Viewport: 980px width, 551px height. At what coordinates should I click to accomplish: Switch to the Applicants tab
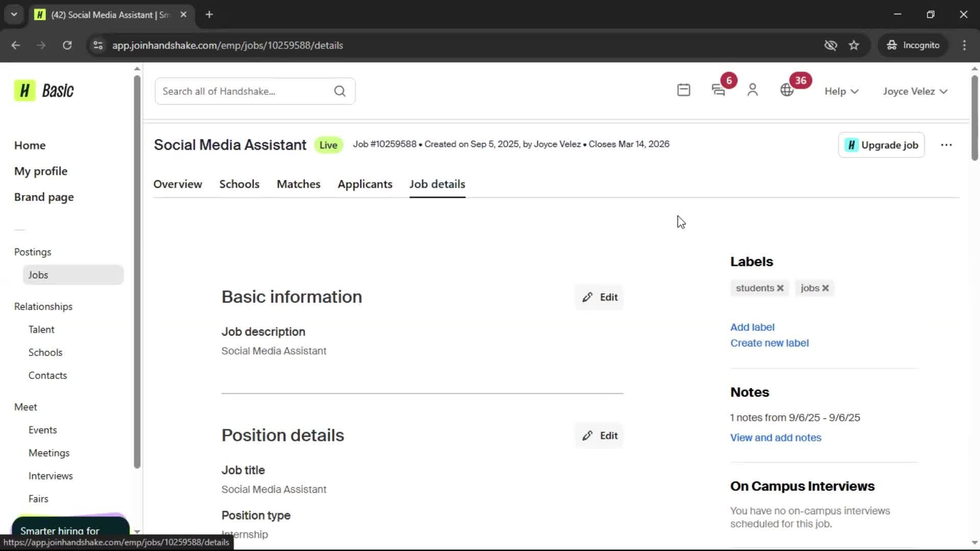pos(365,184)
